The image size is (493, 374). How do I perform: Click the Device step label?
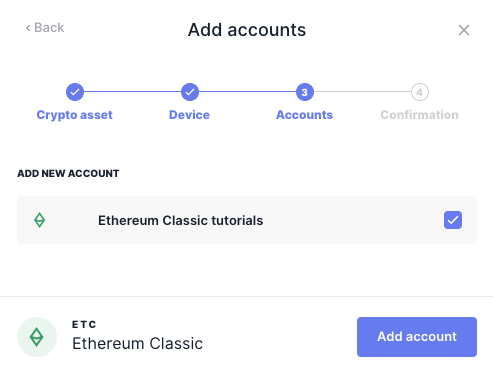(x=189, y=115)
